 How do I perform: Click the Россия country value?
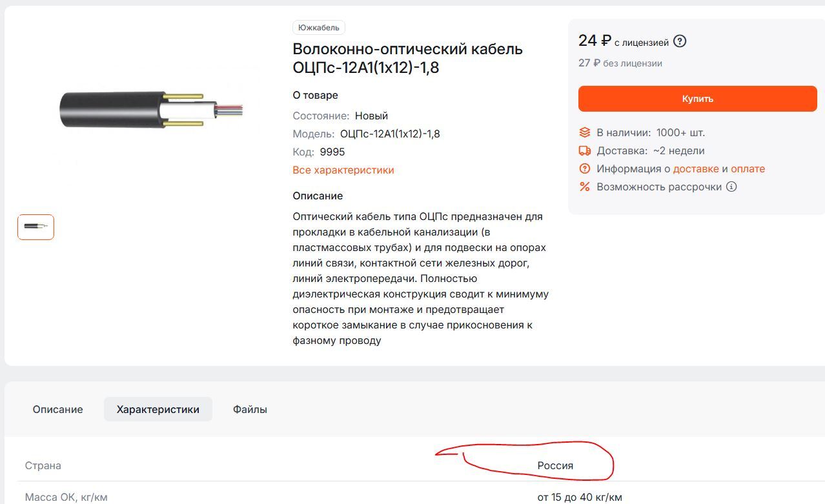click(x=555, y=465)
